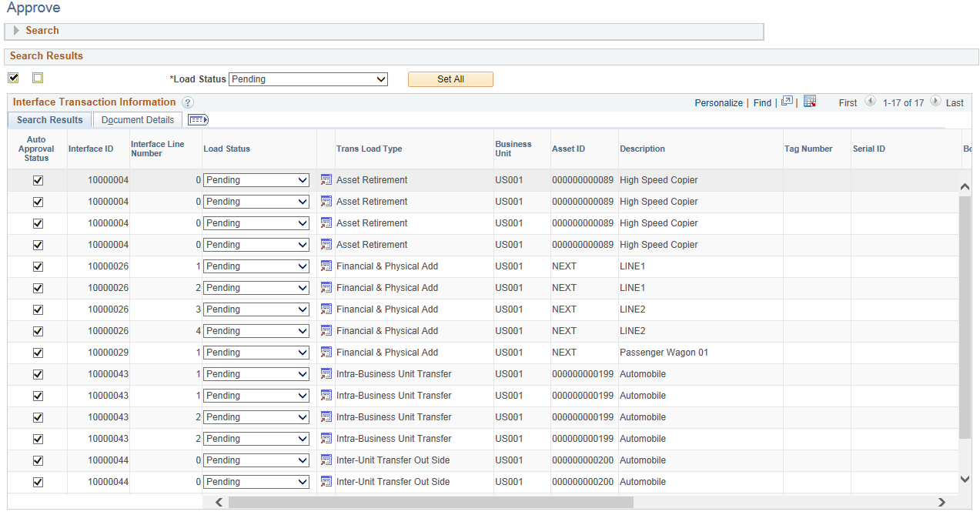Viewport: 980px width, 515px height.
Task: Open detail icon for Passenger Wagon 01 row
Action: pos(326,353)
